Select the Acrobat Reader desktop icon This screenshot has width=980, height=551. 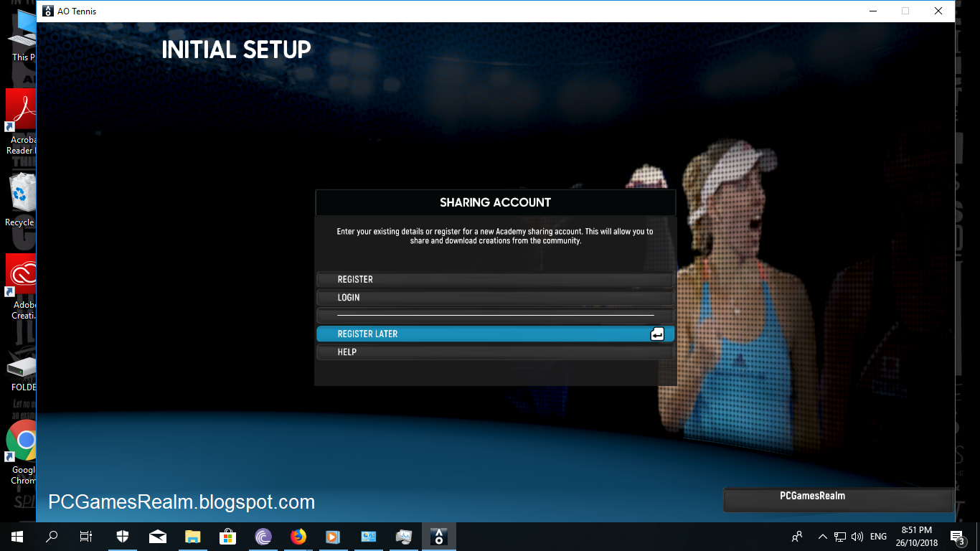pyautogui.click(x=21, y=122)
